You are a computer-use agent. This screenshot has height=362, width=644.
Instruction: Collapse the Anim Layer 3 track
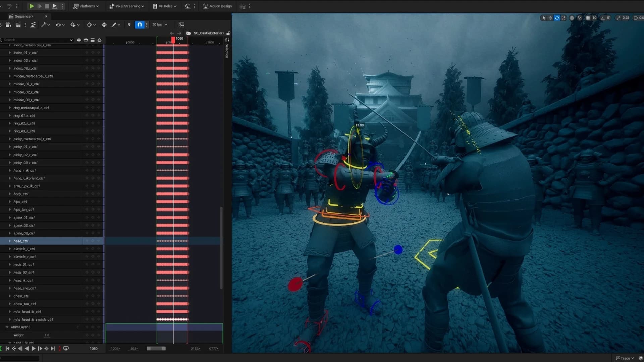[7, 327]
